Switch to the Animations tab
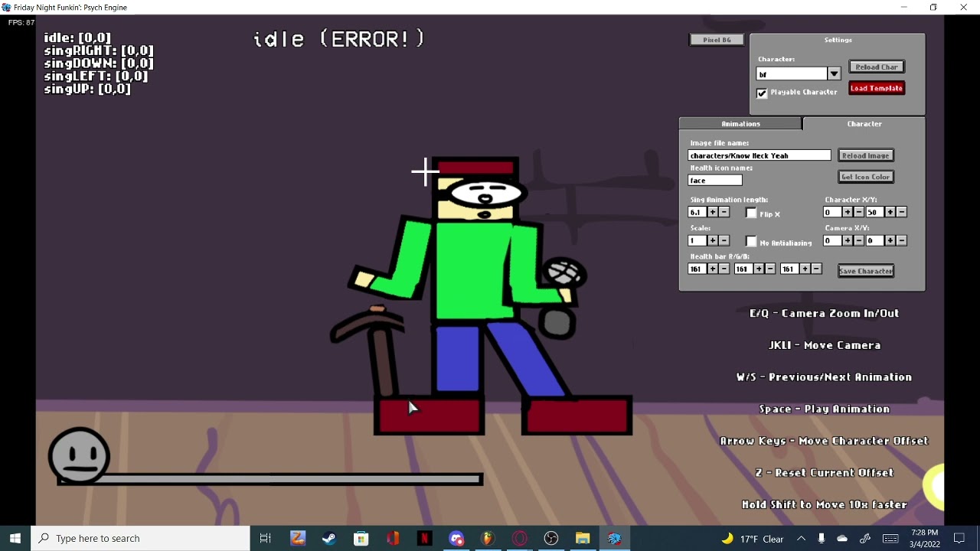The width and height of the screenshot is (980, 551). (740, 124)
